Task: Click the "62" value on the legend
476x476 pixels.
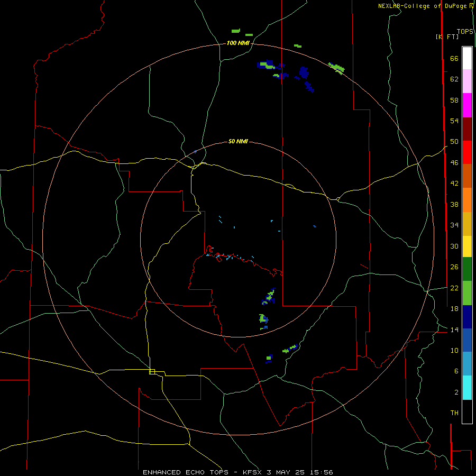Action: 454,79
